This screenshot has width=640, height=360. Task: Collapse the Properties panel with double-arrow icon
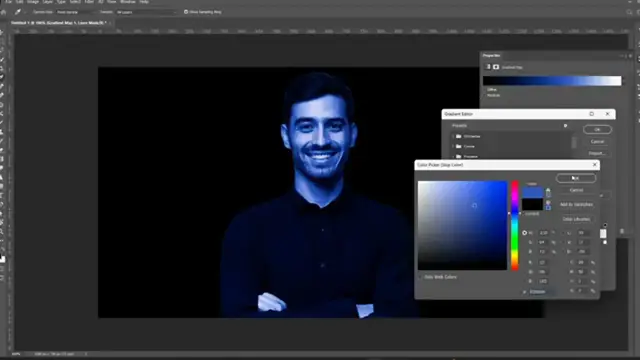622,56
